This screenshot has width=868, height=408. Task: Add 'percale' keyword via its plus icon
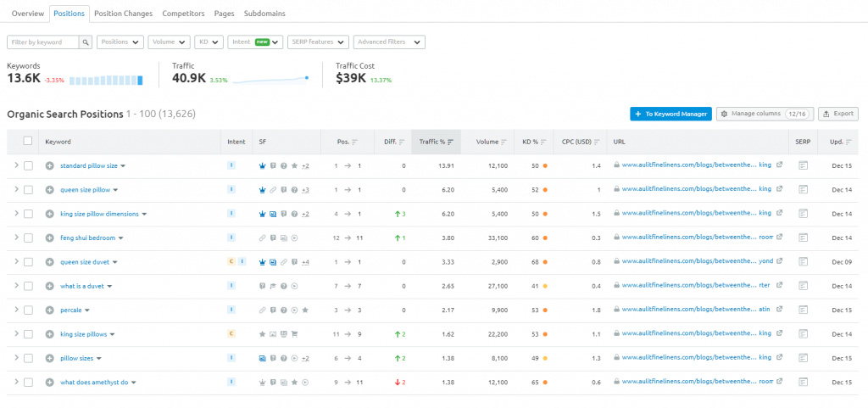(50, 310)
